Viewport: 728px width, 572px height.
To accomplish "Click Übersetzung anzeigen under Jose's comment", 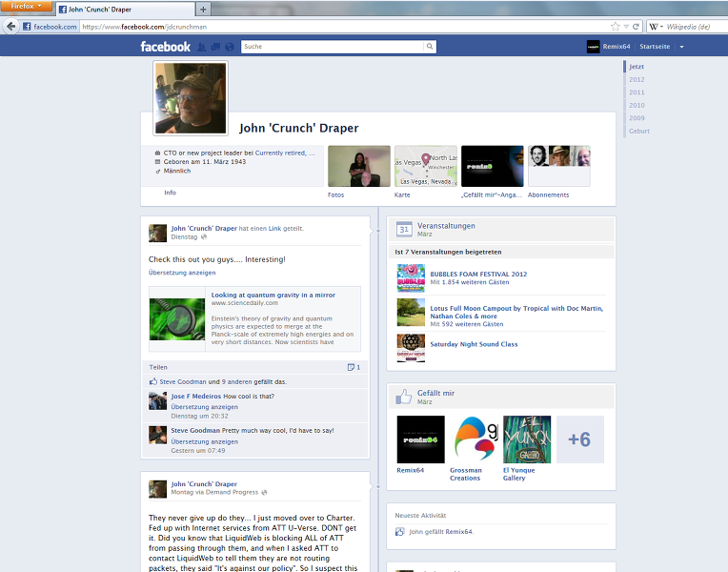I will pyautogui.click(x=204, y=407).
